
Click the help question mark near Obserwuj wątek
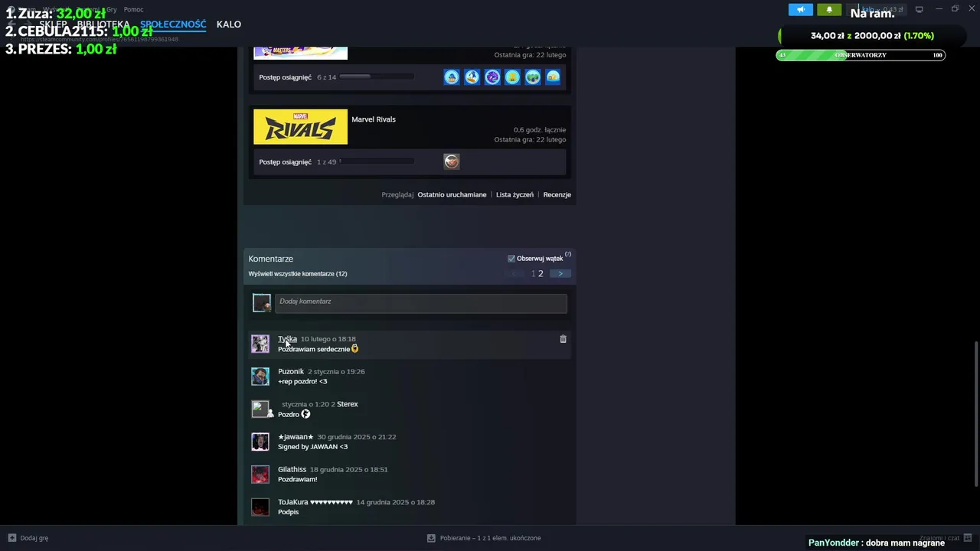click(568, 254)
